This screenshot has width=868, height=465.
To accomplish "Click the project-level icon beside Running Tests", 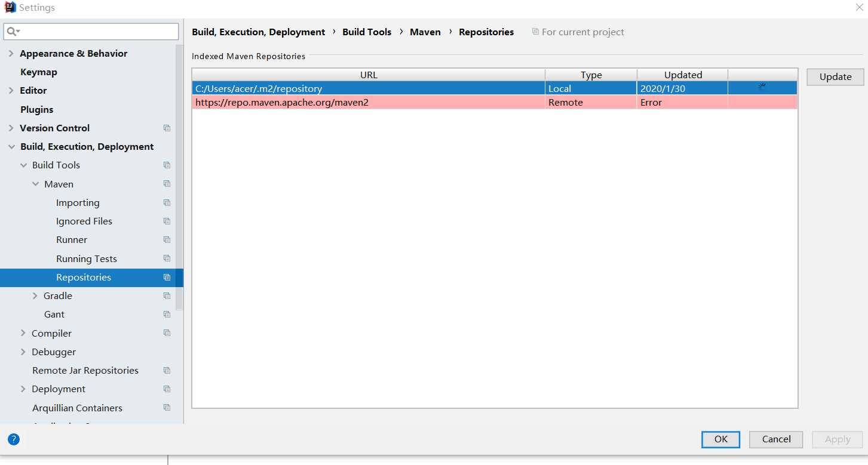I will 167,258.
